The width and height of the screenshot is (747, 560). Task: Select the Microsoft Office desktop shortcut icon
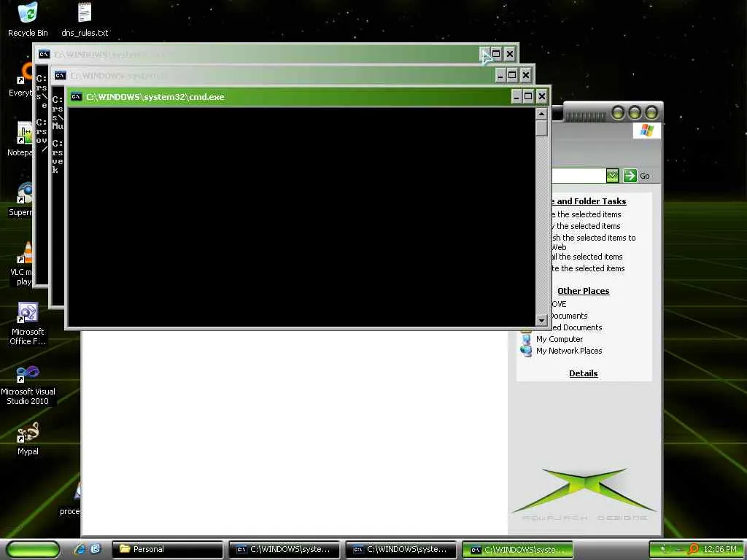[x=28, y=324]
